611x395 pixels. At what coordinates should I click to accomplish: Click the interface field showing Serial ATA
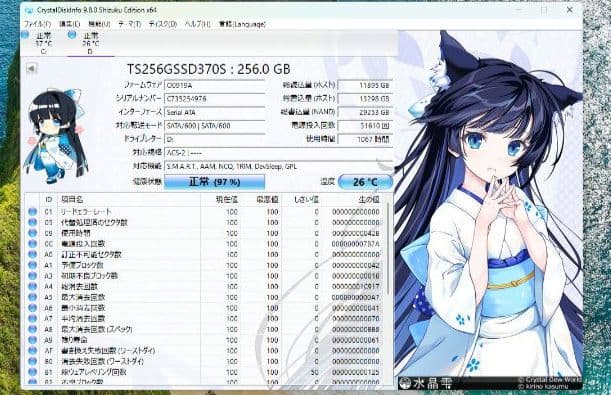coord(214,112)
